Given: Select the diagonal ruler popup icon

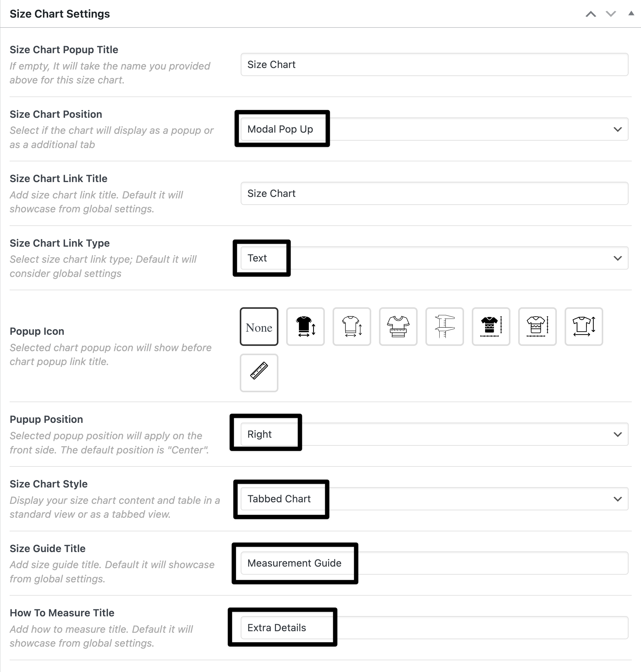Looking at the screenshot, I should point(259,373).
